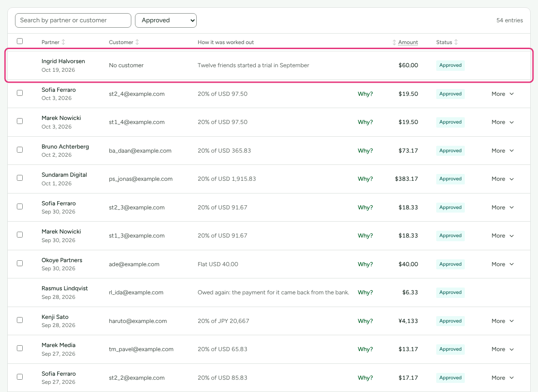Click the "54 entries" count text
The height and width of the screenshot is (392, 538).
(509, 20)
